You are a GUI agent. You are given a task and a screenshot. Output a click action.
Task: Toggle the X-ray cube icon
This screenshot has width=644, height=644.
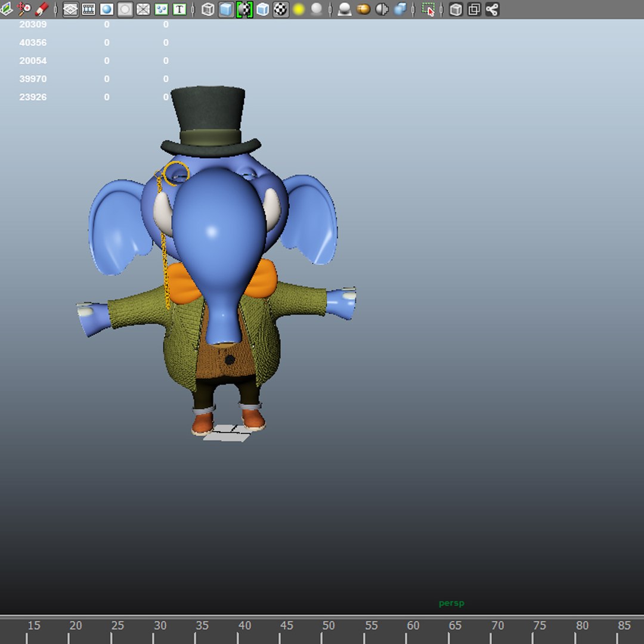point(456,9)
